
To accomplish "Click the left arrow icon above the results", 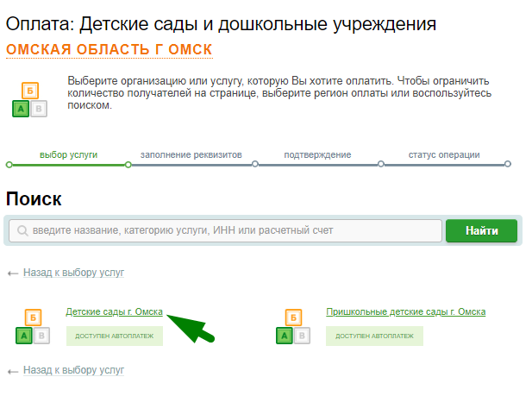I will [12, 273].
